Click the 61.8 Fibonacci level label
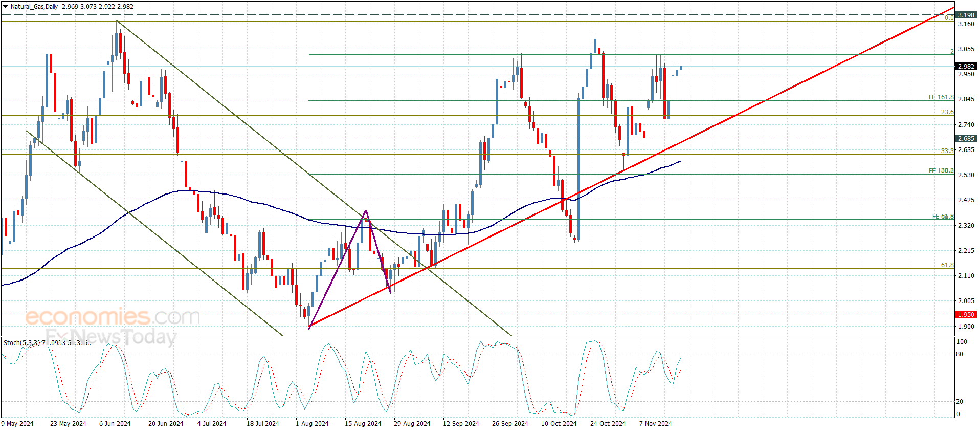This screenshot has height=430, width=980. click(947, 265)
